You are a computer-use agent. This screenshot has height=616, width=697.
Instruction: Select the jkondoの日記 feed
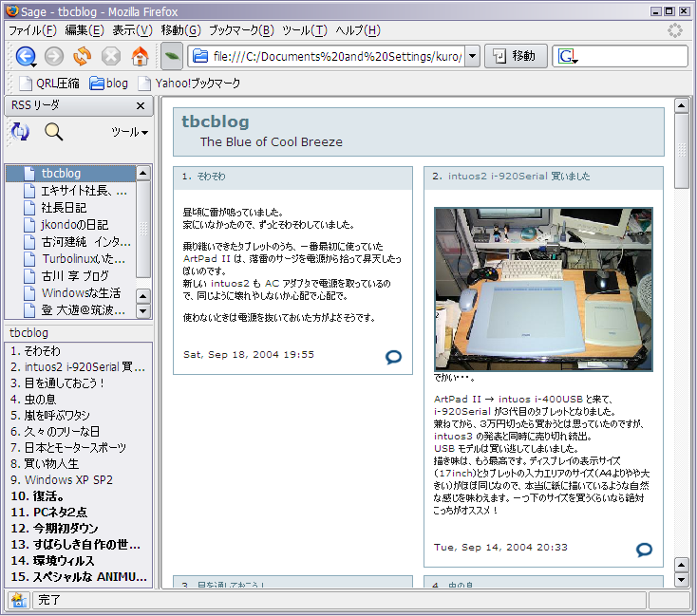(x=70, y=225)
